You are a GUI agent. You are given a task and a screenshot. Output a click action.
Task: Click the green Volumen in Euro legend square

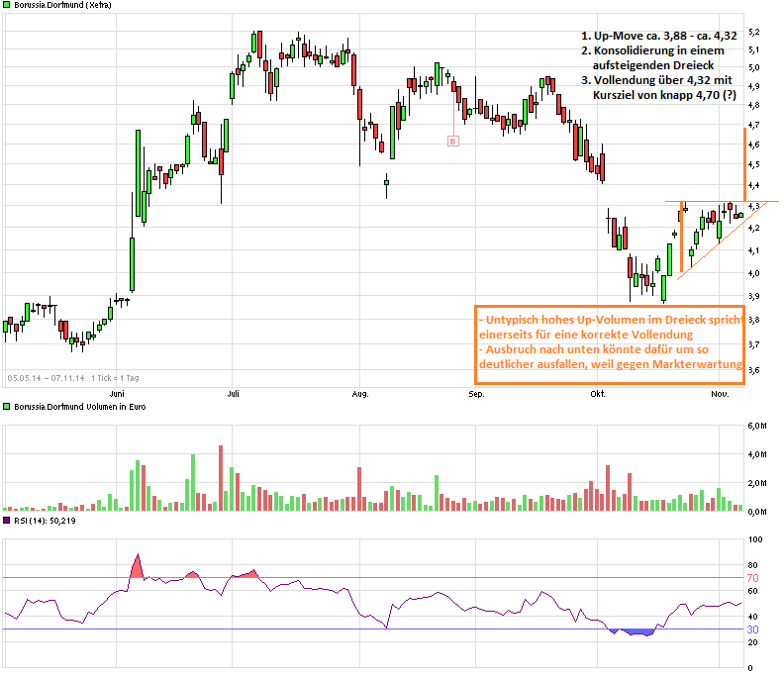[x=7, y=407]
